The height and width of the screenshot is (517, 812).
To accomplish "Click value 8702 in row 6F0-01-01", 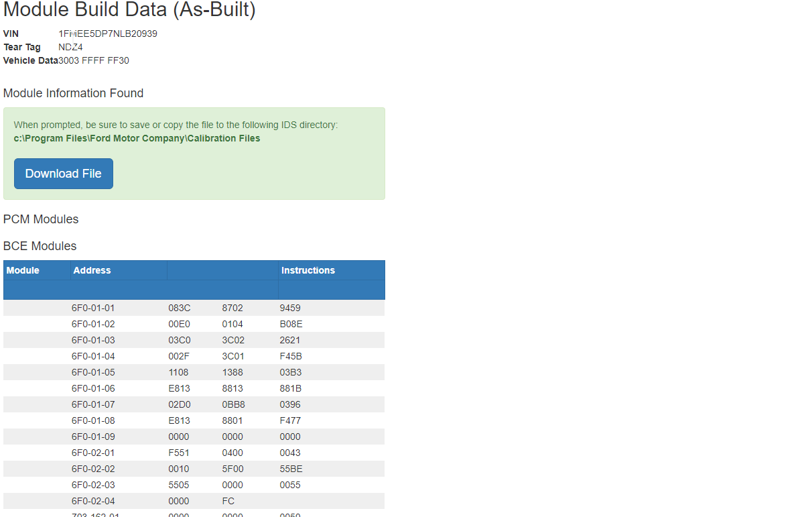I will pyautogui.click(x=232, y=308).
